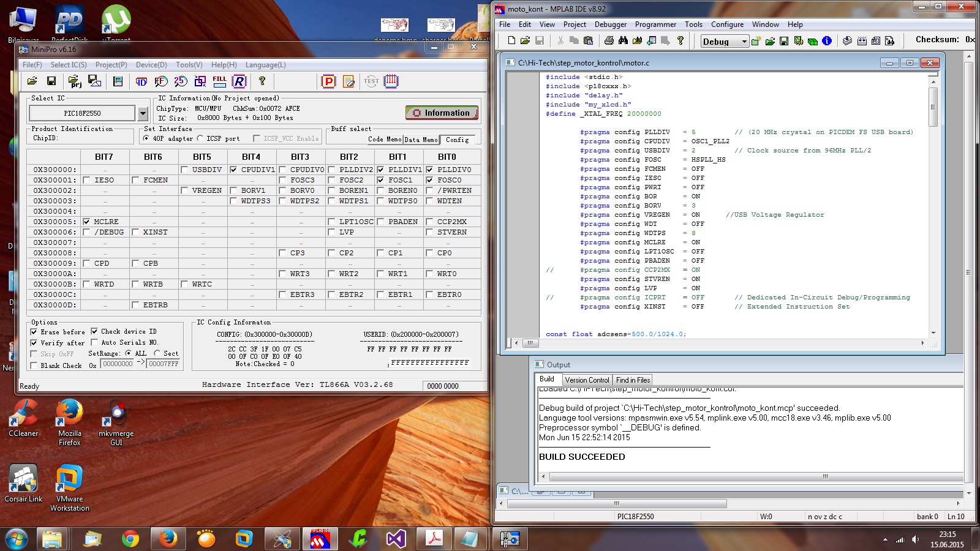Click the Open project (prj) icon in MiniPro
The image size is (980, 551).
tap(75, 81)
